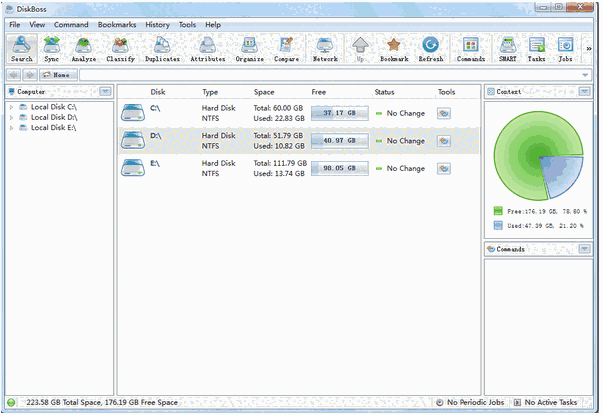Open the Context pane dropdown
Viewport: 603px width, 415px height.
coord(585,92)
